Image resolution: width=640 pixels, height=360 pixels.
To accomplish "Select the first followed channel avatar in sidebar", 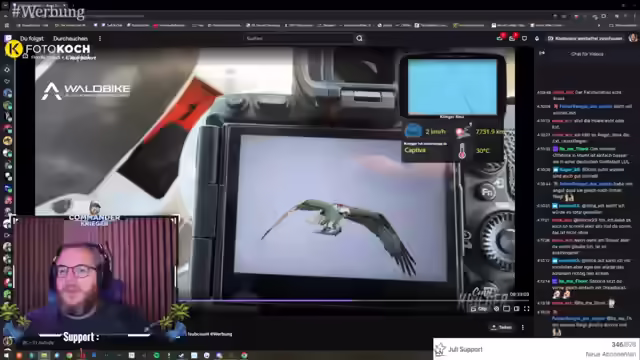I will 7,93.
